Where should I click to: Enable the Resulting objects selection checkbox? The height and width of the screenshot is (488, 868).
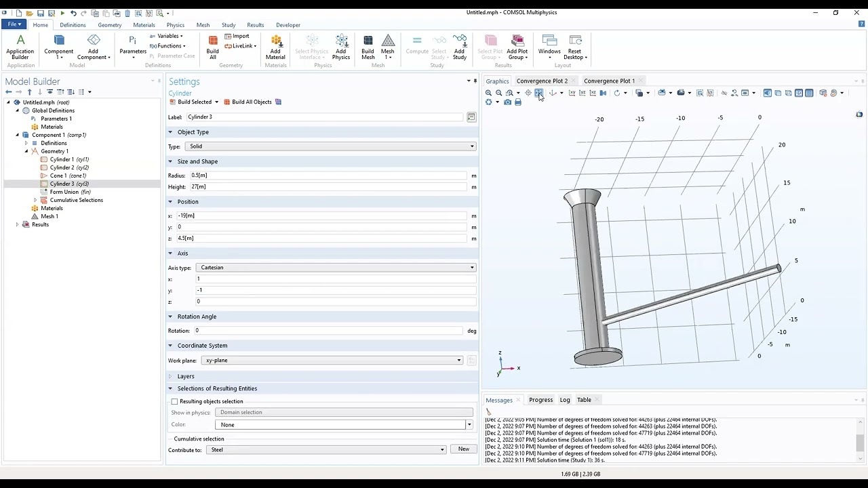174,401
